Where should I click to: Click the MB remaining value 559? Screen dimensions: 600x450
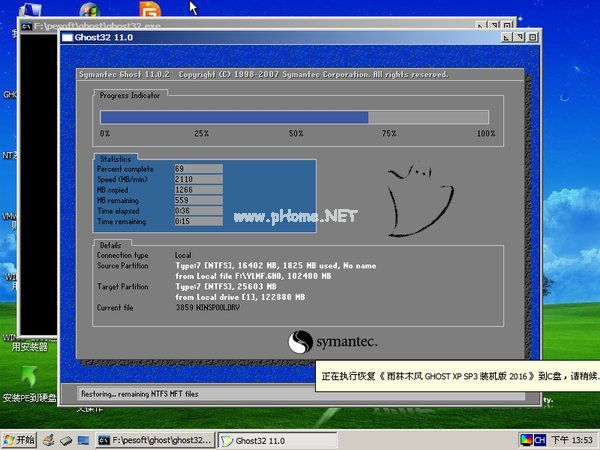click(x=198, y=200)
